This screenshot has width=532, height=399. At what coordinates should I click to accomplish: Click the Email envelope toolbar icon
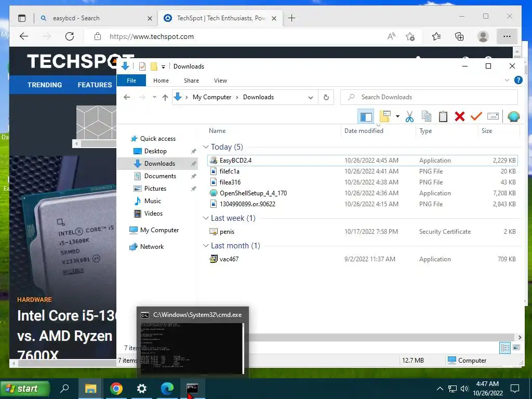point(493,117)
